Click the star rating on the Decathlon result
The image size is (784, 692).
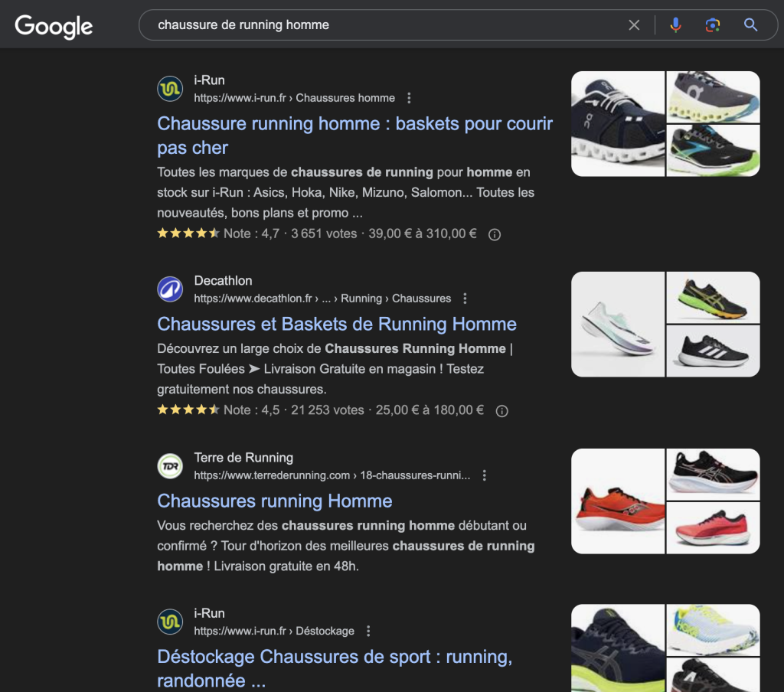click(188, 410)
